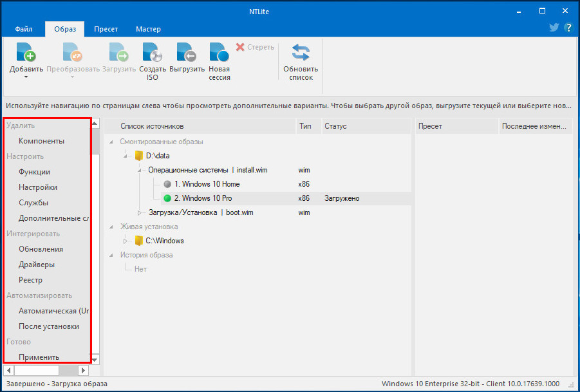Collapse the D:\data tree node
The height and width of the screenshot is (392, 580).
pos(126,156)
